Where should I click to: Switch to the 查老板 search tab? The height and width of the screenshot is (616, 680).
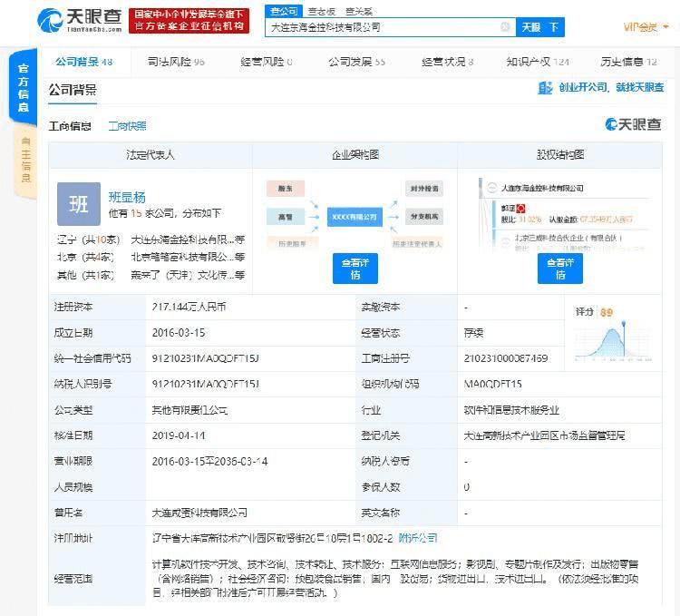[x=321, y=11]
